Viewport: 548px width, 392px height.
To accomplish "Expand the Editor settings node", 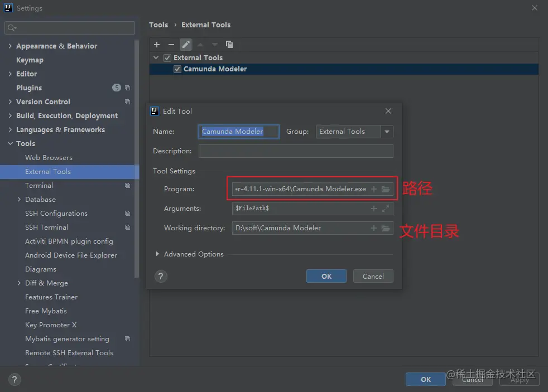I will click(x=10, y=74).
